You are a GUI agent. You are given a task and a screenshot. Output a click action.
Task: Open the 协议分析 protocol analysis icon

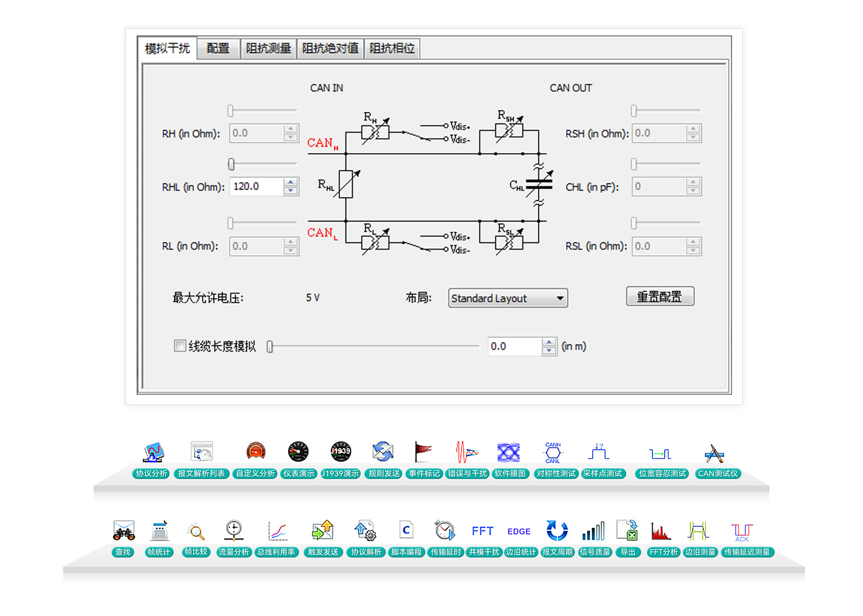click(153, 453)
